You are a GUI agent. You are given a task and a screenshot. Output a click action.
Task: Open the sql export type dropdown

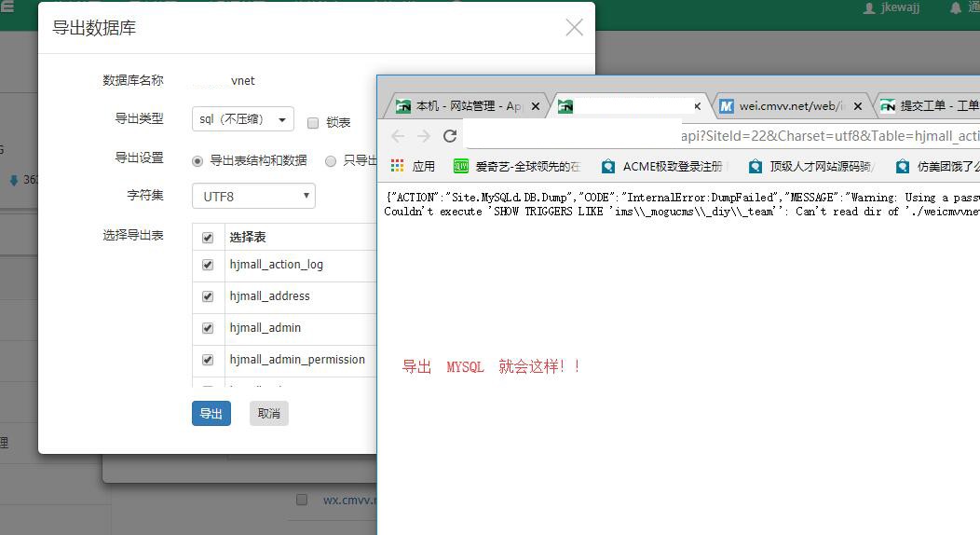pos(242,119)
